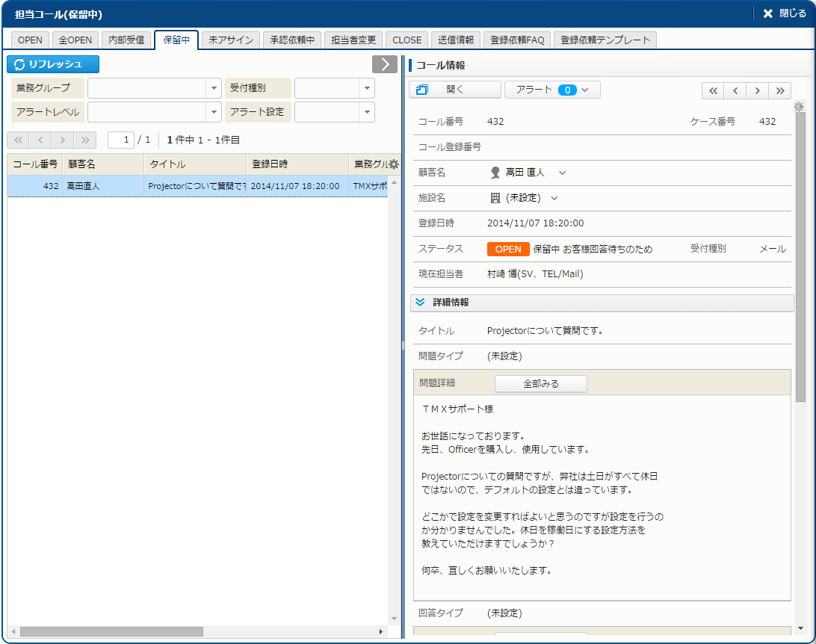
Task: Open the アラート設定 dropdown
Action: pyautogui.click(x=366, y=112)
